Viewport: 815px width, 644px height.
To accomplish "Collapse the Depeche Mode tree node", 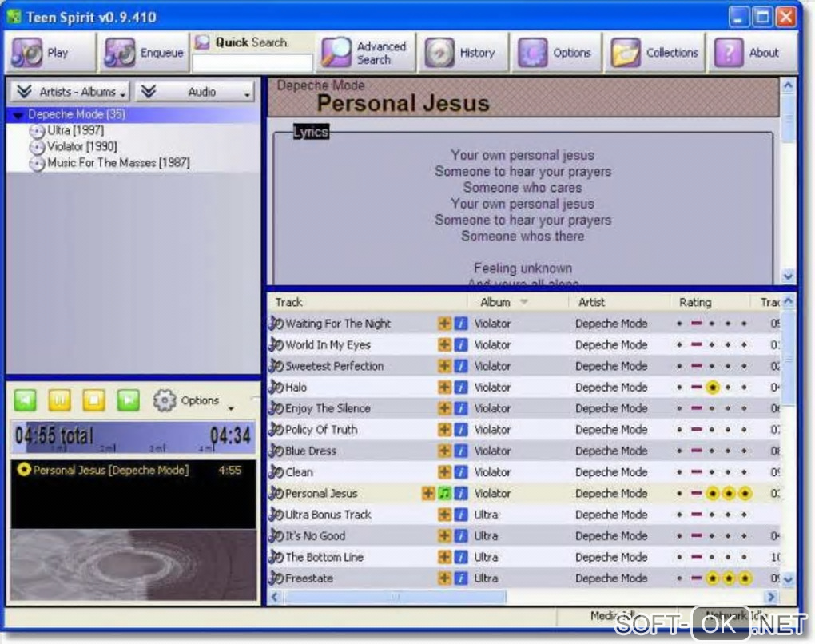I will click(x=19, y=115).
